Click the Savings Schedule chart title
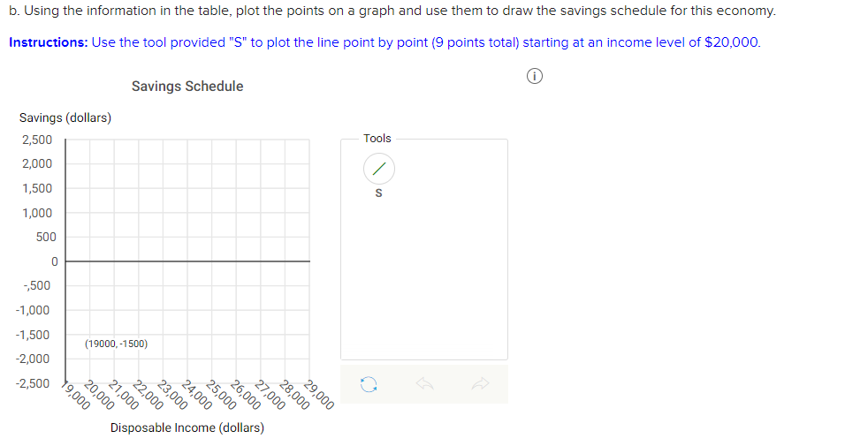 coord(187,87)
